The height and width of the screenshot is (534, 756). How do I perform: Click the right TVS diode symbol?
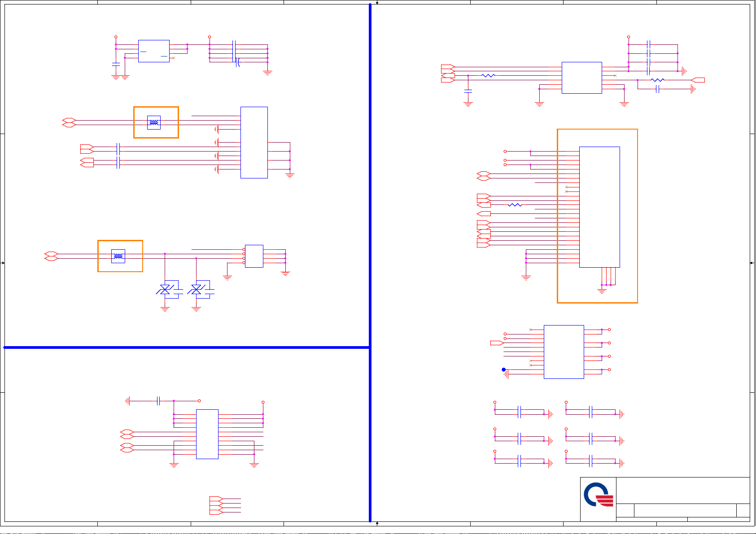tap(196, 290)
